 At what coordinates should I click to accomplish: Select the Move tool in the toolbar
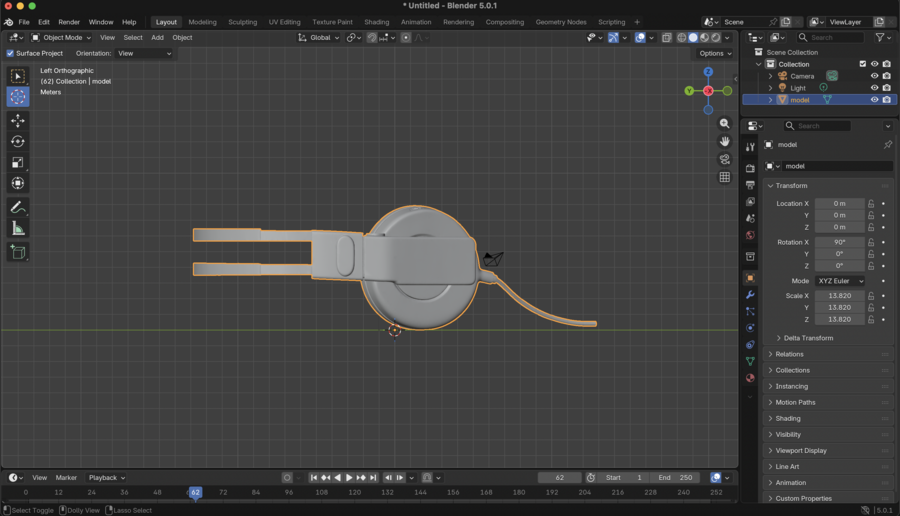pyautogui.click(x=18, y=120)
